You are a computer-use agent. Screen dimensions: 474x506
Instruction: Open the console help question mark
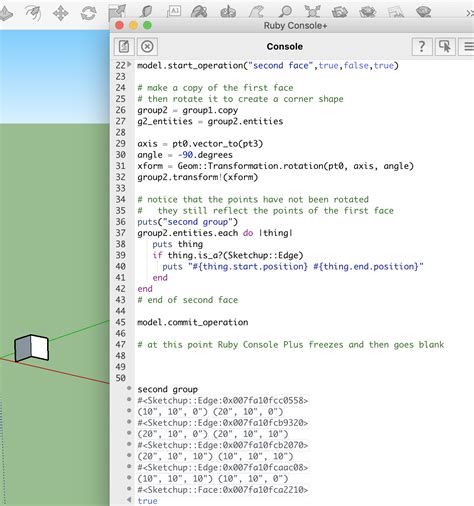pyautogui.click(x=422, y=46)
